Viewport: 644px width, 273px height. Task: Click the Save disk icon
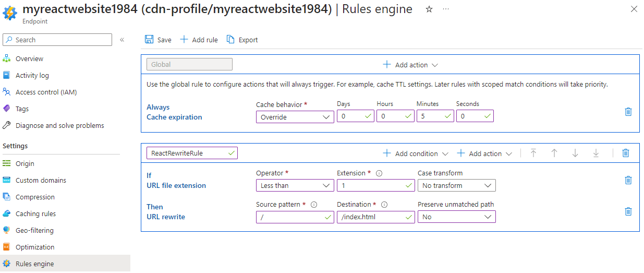pos(149,40)
